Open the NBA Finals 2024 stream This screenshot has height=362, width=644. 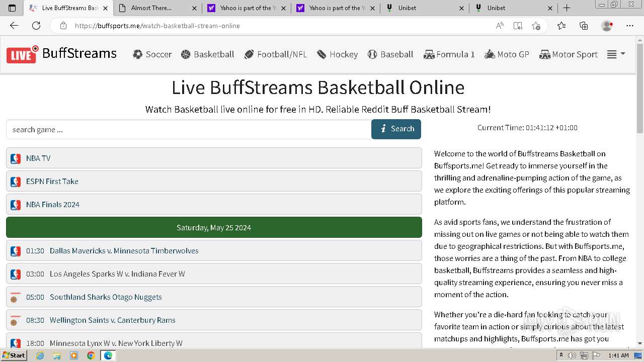click(214, 205)
